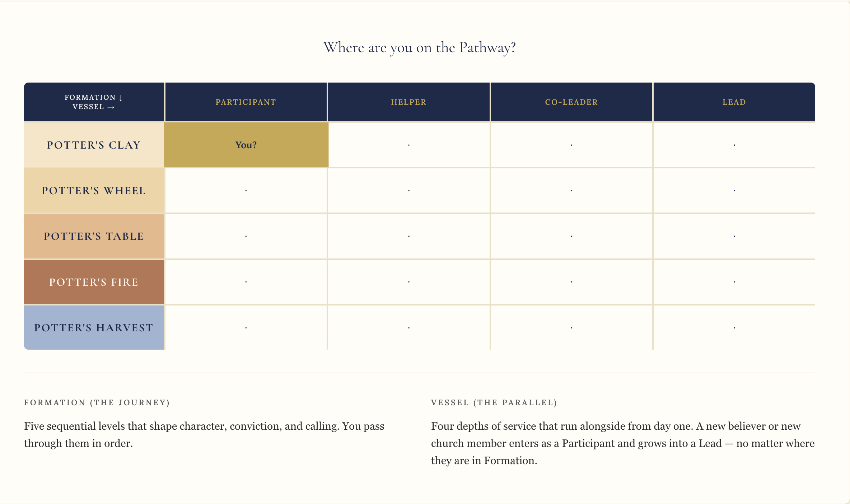This screenshot has width=850, height=504.
Task: Pick the Potter's Fire Lead cell
Action: coord(734,282)
